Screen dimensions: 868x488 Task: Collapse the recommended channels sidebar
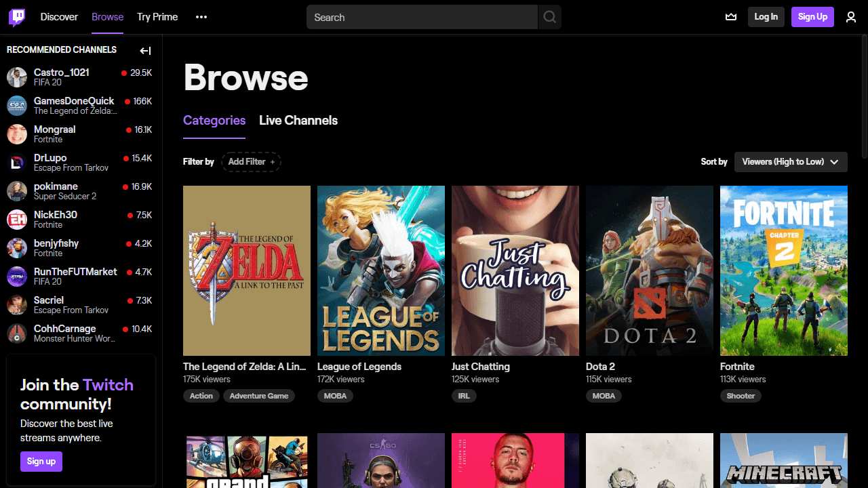tap(145, 50)
